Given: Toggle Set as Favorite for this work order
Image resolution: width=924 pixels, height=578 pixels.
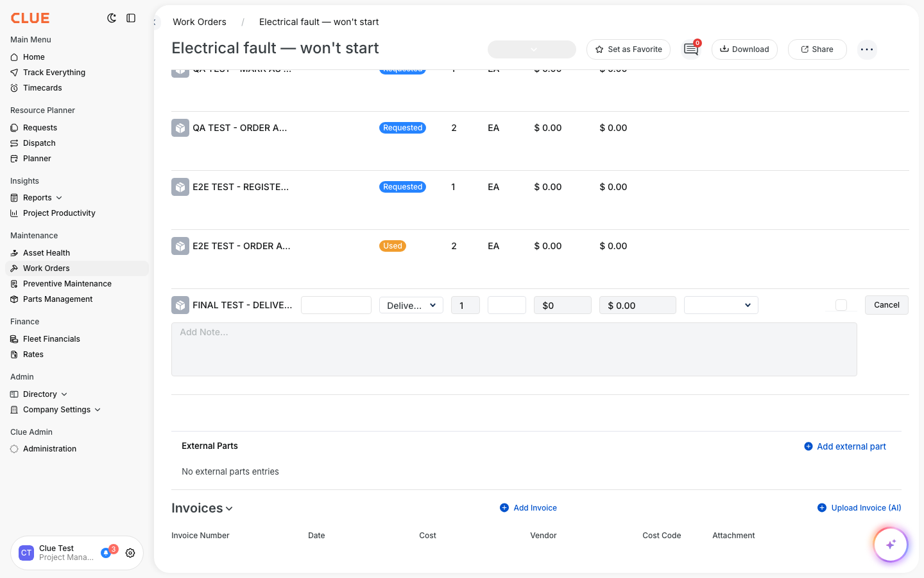Looking at the screenshot, I should click(628, 49).
